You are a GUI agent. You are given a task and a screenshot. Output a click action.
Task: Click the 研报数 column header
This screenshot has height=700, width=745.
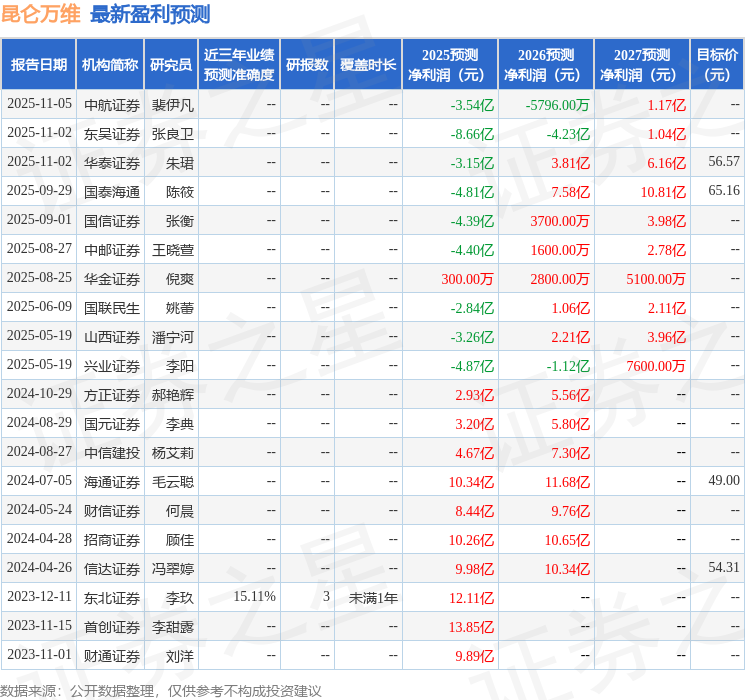(x=307, y=65)
